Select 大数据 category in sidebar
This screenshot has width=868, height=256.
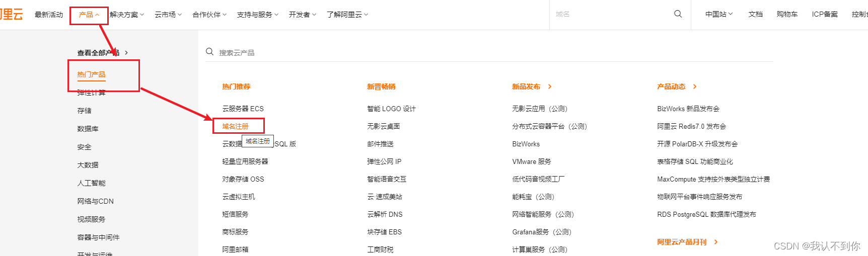point(88,165)
